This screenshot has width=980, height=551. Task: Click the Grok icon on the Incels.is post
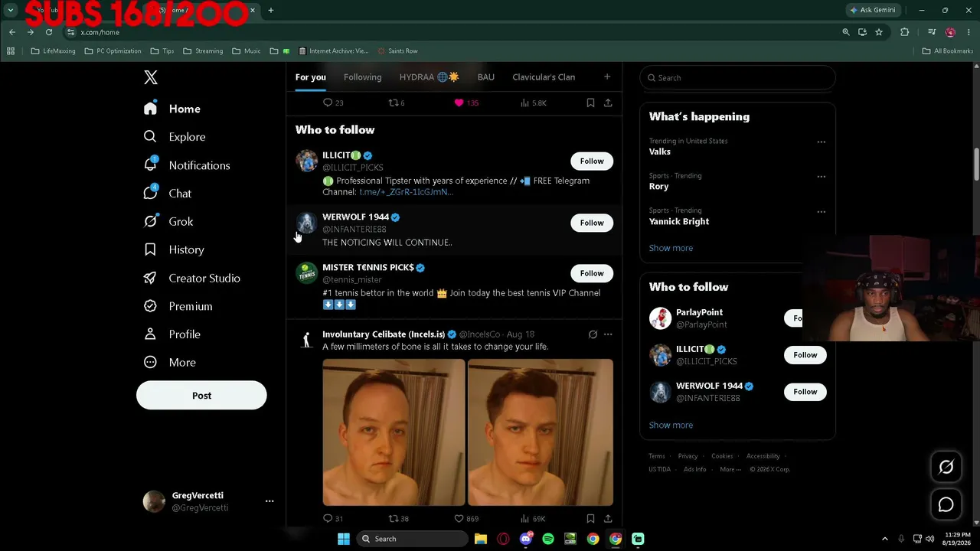593,334
